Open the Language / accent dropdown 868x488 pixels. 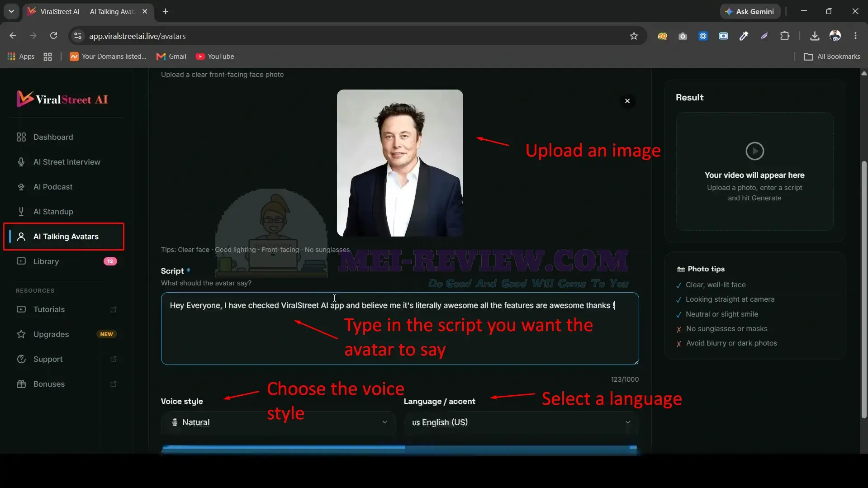(522, 422)
